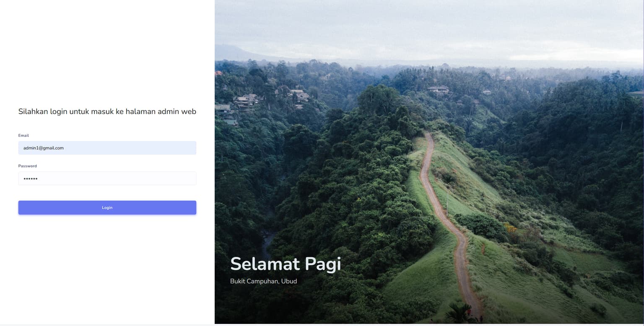Click the "Email" field label

[23, 136]
